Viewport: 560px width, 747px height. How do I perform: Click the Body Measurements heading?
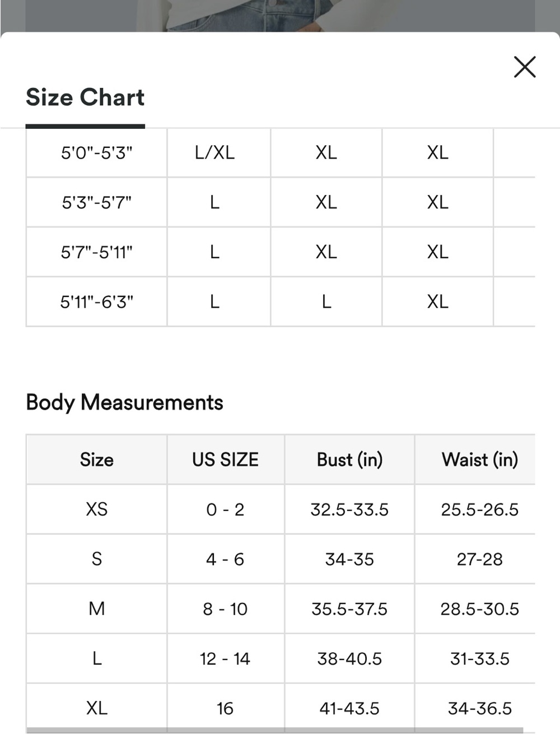pos(124,402)
